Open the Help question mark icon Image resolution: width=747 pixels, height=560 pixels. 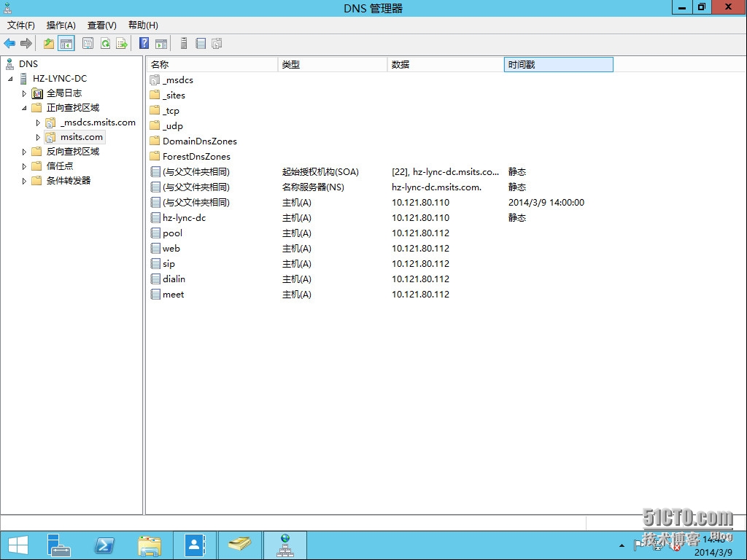point(144,44)
